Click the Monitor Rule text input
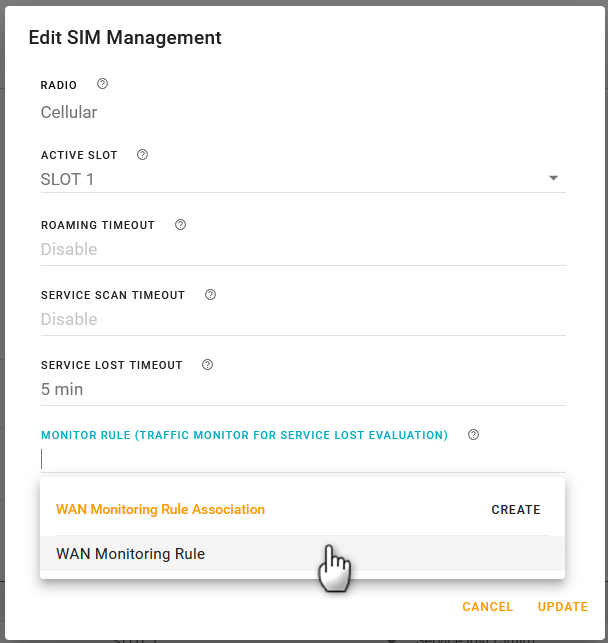608x643 pixels. [300, 459]
